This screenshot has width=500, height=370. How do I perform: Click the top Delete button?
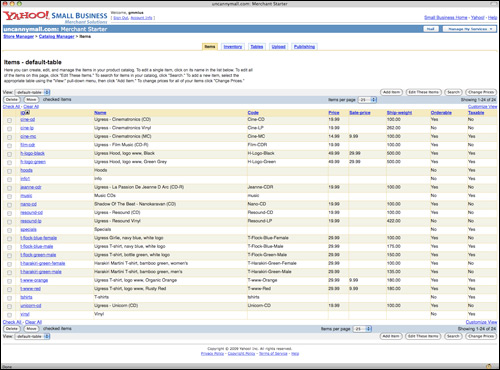tap(12, 99)
